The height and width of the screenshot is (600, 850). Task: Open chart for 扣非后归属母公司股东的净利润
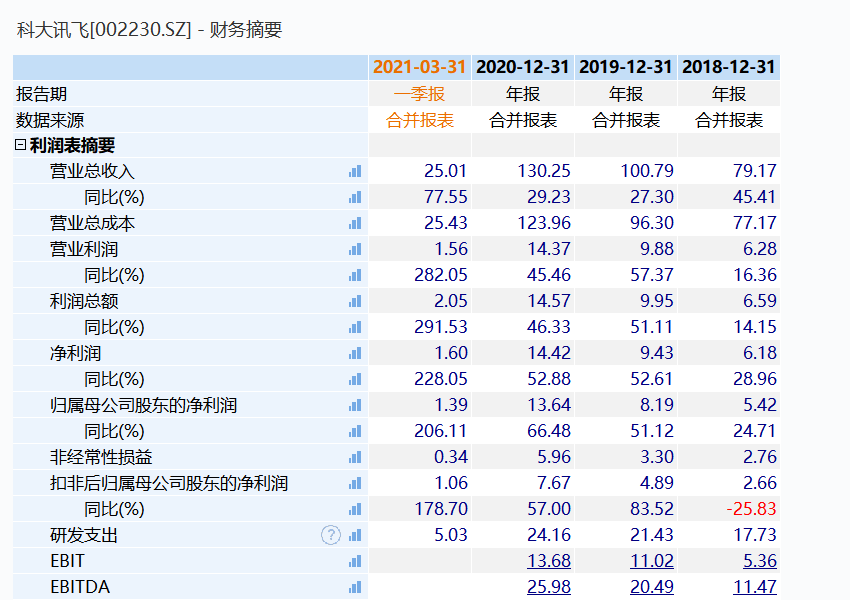pyautogui.click(x=355, y=483)
